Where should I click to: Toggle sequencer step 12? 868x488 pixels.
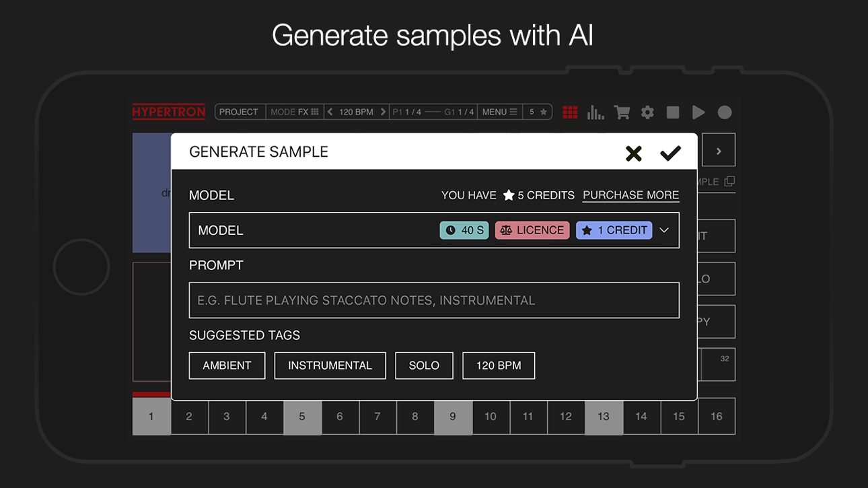click(x=566, y=417)
